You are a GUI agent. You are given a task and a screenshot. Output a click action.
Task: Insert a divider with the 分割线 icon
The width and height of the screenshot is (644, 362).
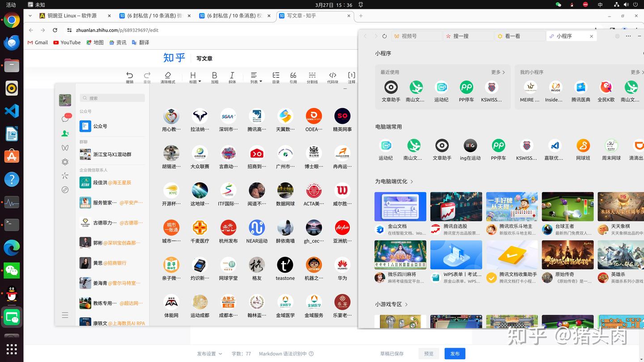coord(313,76)
